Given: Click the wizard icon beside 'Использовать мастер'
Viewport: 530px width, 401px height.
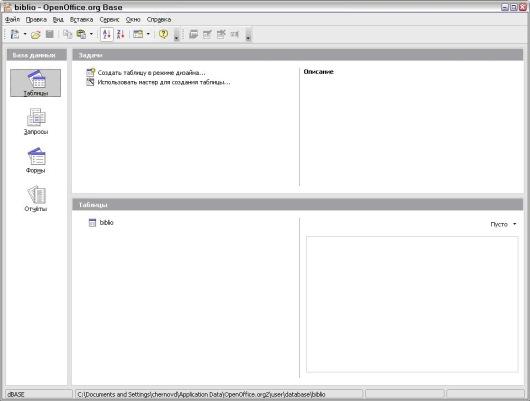Looking at the screenshot, I should [90, 82].
